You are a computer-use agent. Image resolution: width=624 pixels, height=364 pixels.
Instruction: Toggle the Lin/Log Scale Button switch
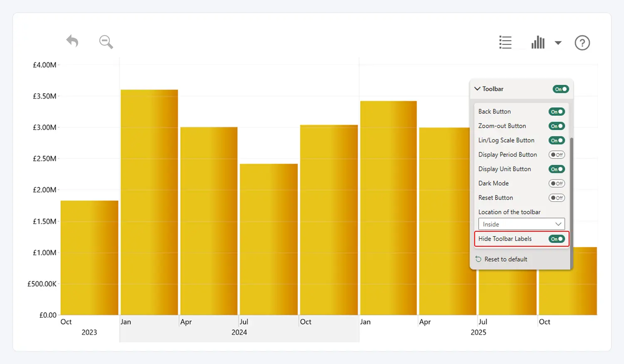(x=557, y=141)
